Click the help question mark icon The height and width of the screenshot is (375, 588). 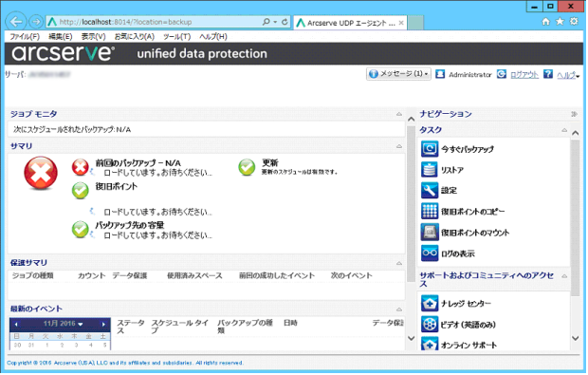(548, 74)
